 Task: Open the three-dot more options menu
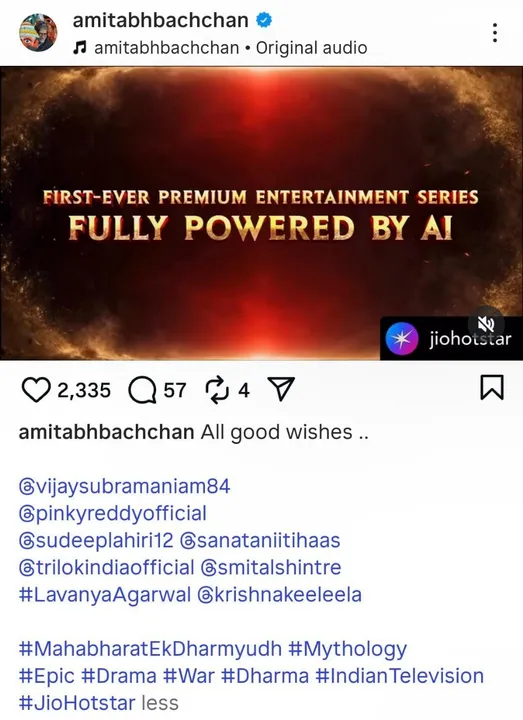(495, 33)
